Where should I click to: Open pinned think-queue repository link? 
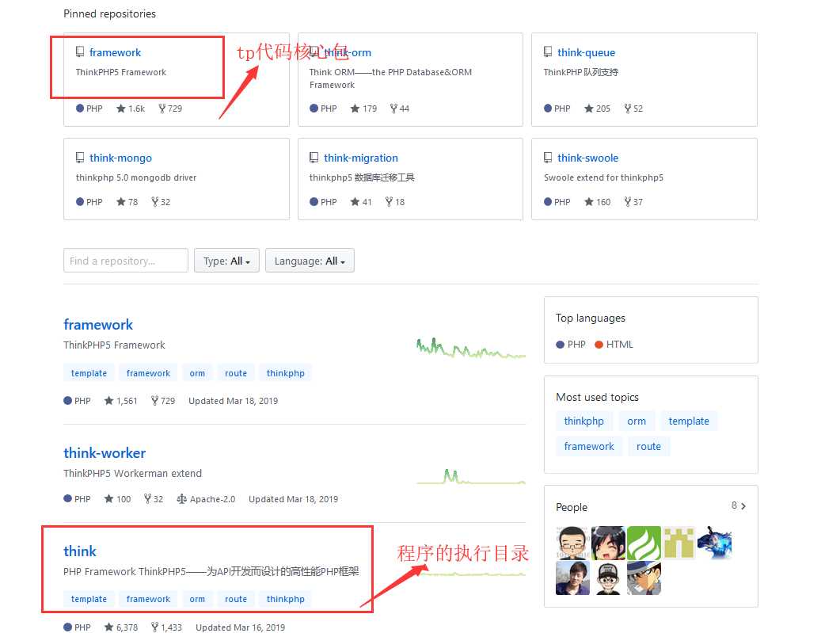(586, 52)
